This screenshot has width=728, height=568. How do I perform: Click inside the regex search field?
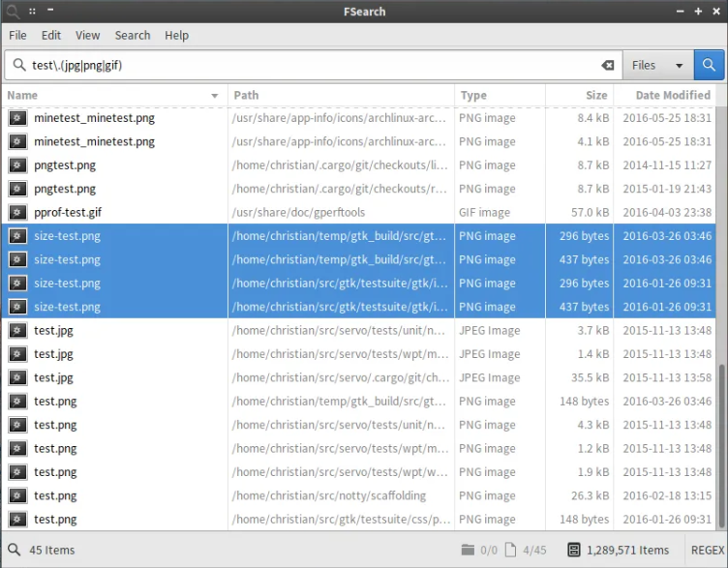coord(314,65)
